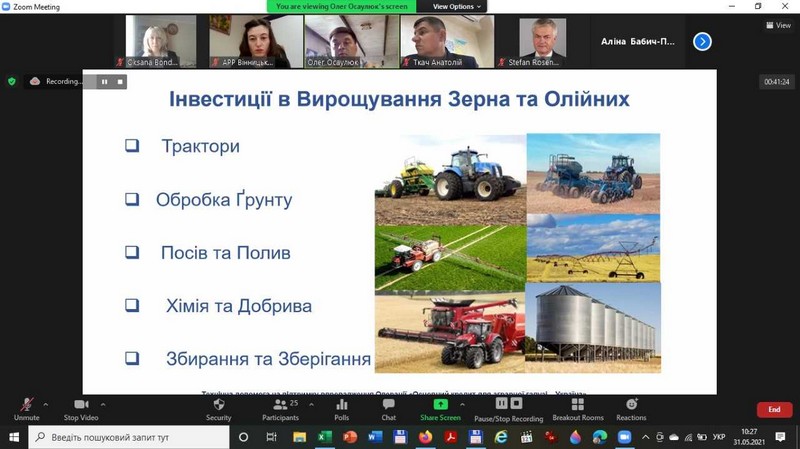Open Breakout Rooms
The image size is (800, 449).
click(578, 409)
